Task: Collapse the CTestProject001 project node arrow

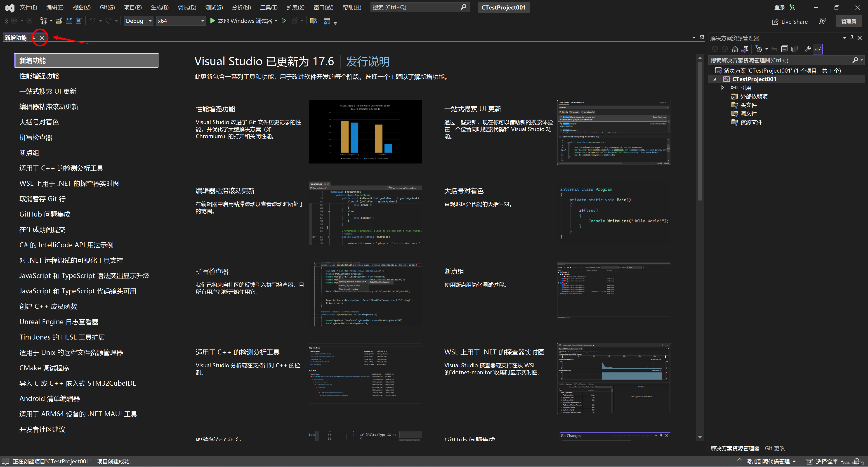Action: coord(715,79)
